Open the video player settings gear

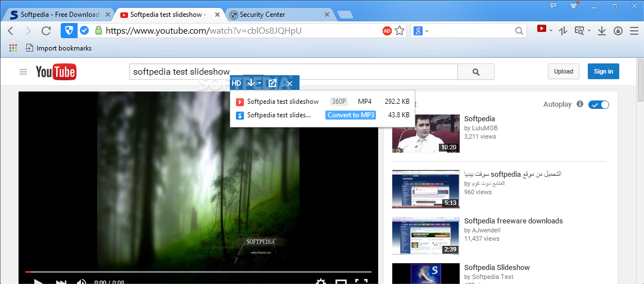click(321, 282)
